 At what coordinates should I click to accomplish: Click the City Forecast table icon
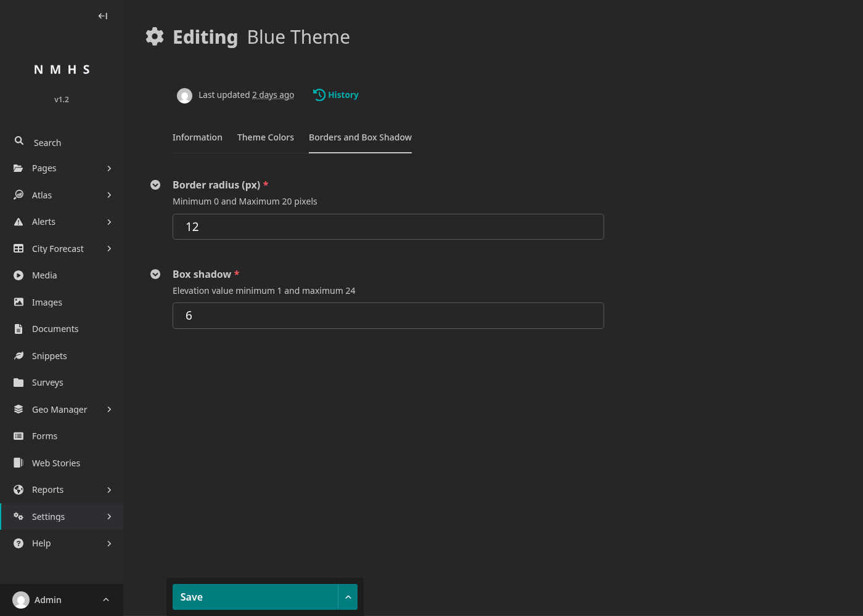(18, 248)
